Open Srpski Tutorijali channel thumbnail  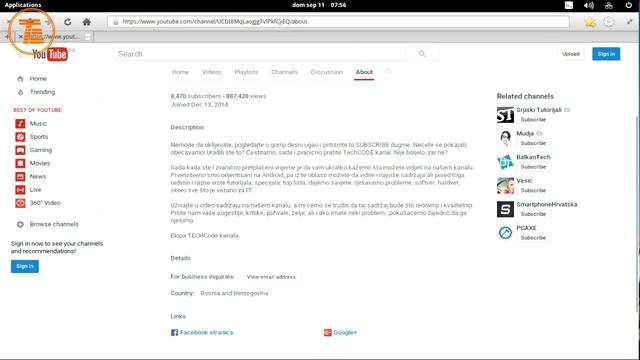coord(505,115)
